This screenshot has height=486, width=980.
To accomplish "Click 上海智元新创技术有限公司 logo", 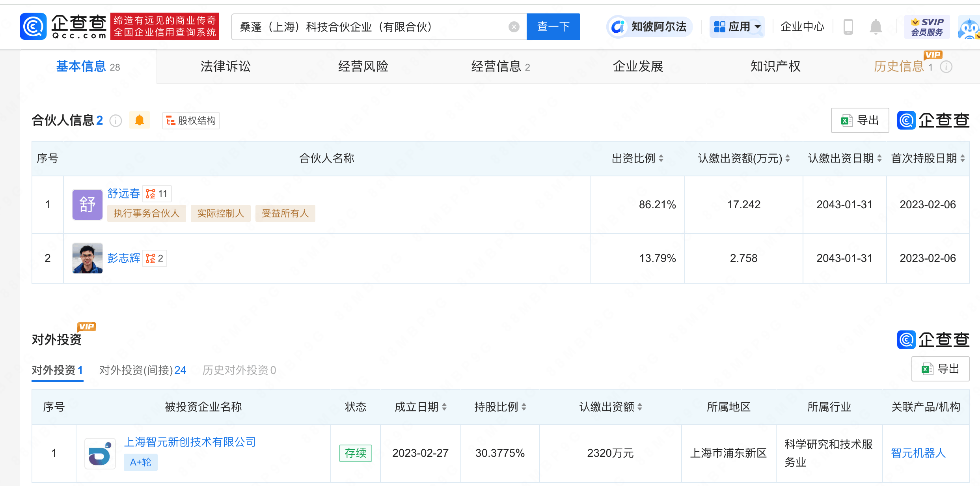I will click(100, 454).
